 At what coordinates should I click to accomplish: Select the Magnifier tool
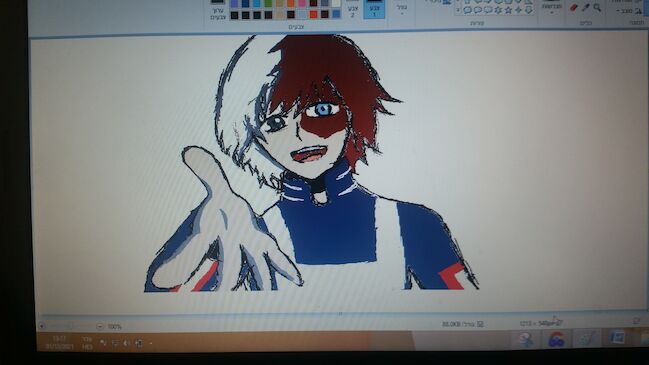597,7
